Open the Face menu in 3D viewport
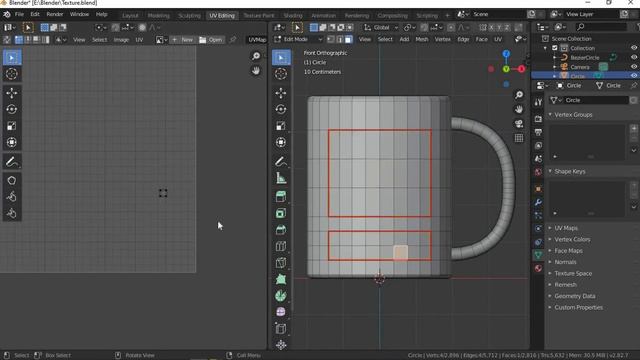640x360 pixels. pos(482,40)
